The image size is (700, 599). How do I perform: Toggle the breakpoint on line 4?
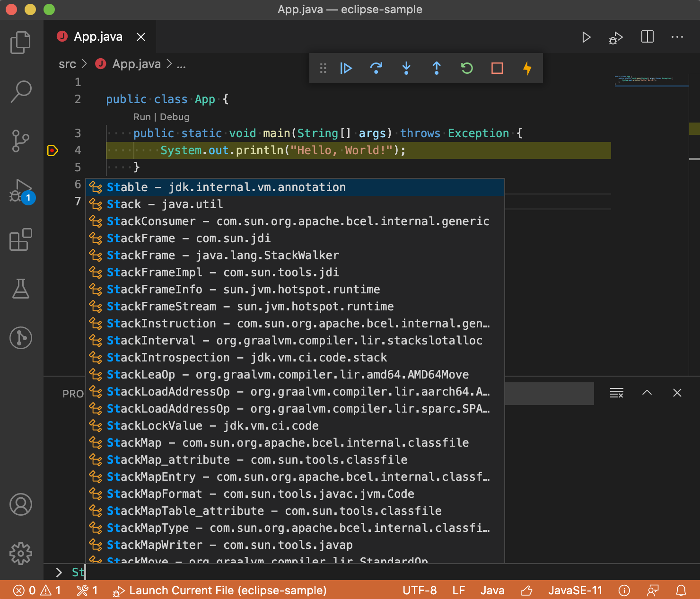(52, 150)
